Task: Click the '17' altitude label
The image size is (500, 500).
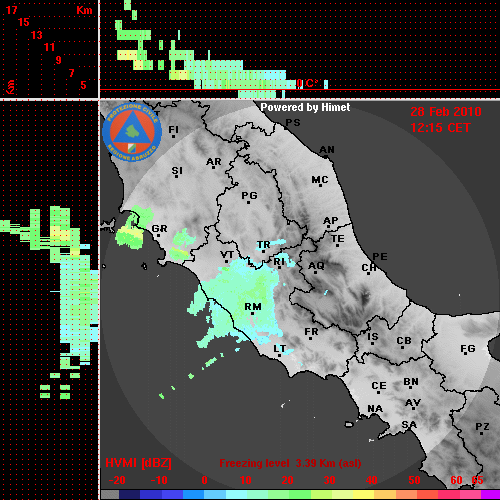Action: [11, 10]
